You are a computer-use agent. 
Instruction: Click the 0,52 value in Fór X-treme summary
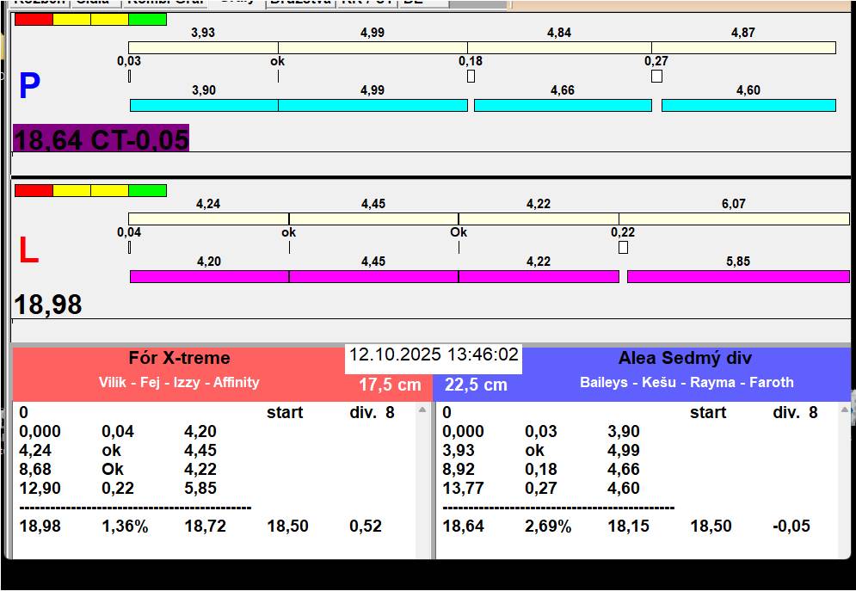point(366,527)
